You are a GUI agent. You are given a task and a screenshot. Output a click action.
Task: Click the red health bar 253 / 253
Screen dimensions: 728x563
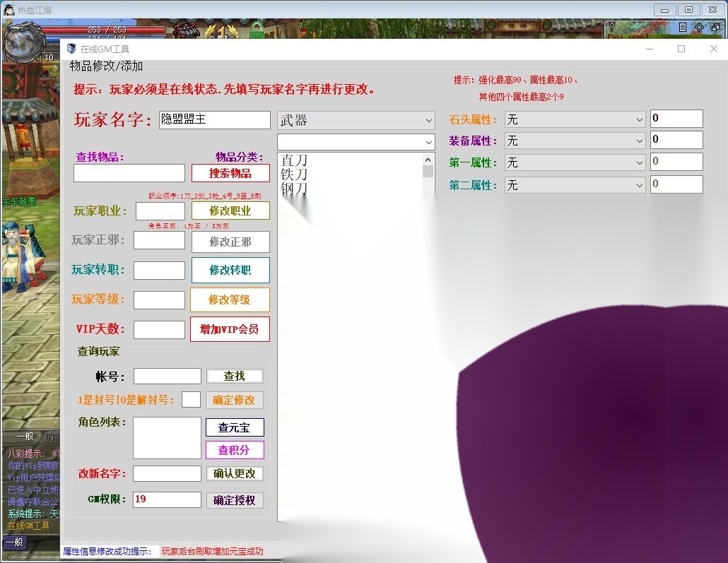[x=105, y=30]
